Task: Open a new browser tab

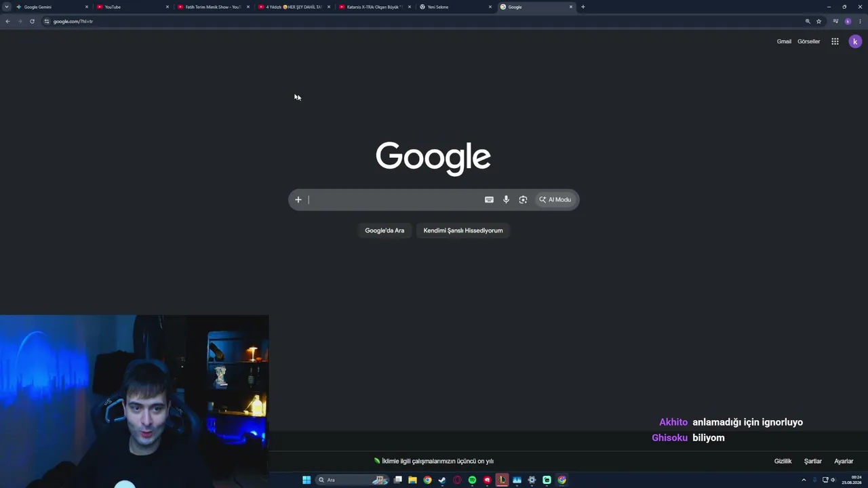Action: (x=583, y=7)
